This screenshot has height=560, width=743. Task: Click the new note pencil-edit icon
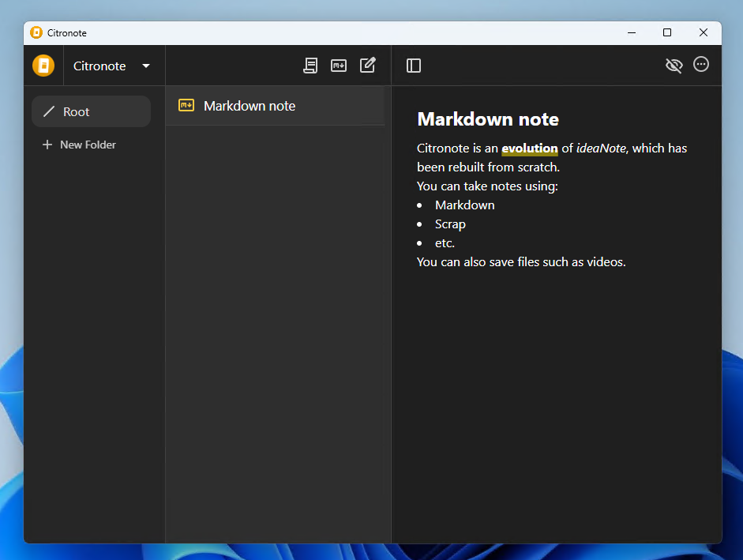tap(368, 65)
